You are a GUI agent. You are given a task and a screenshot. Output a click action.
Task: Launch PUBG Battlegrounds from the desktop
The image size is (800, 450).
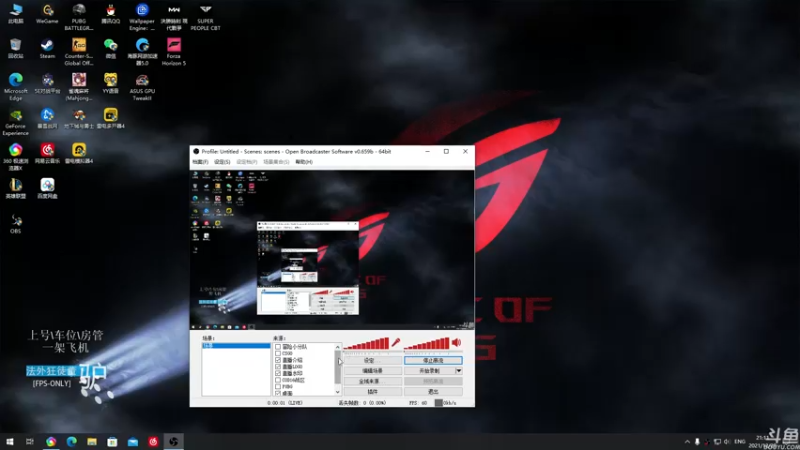point(79,17)
